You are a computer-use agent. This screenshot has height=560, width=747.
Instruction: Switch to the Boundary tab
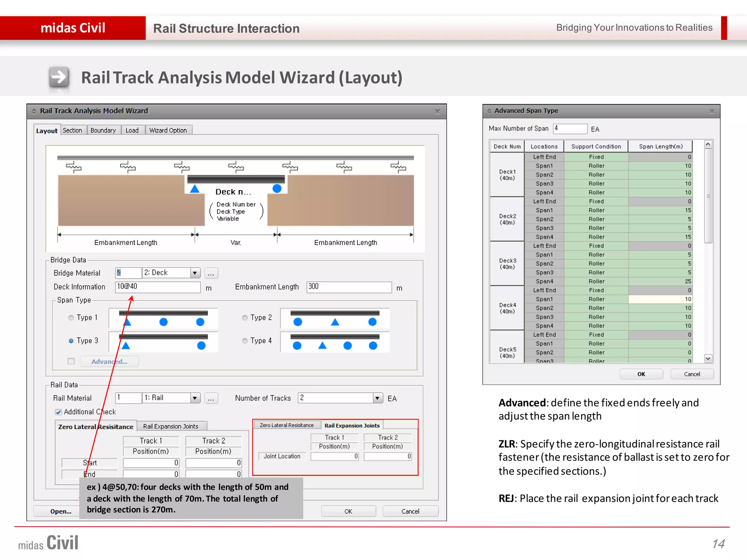[103, 131]
